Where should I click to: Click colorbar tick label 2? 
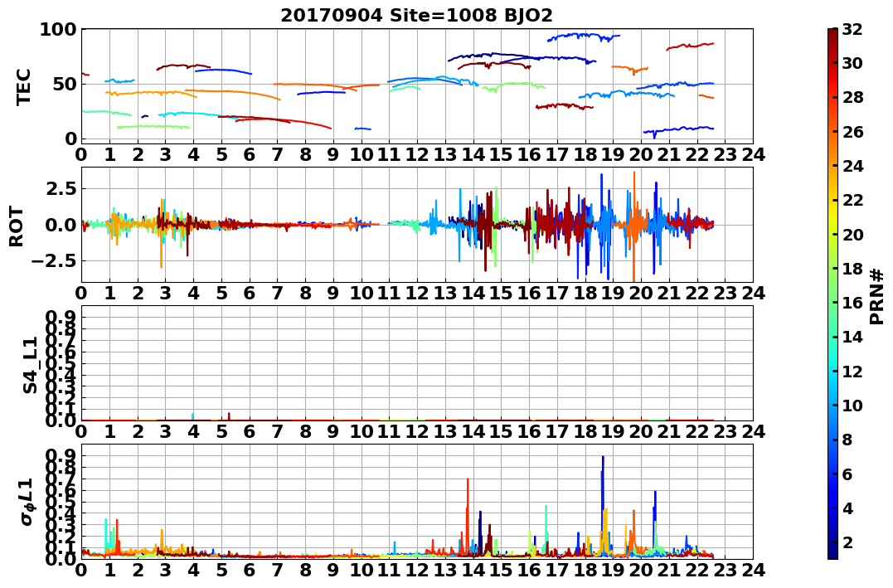tap(847, 542)
